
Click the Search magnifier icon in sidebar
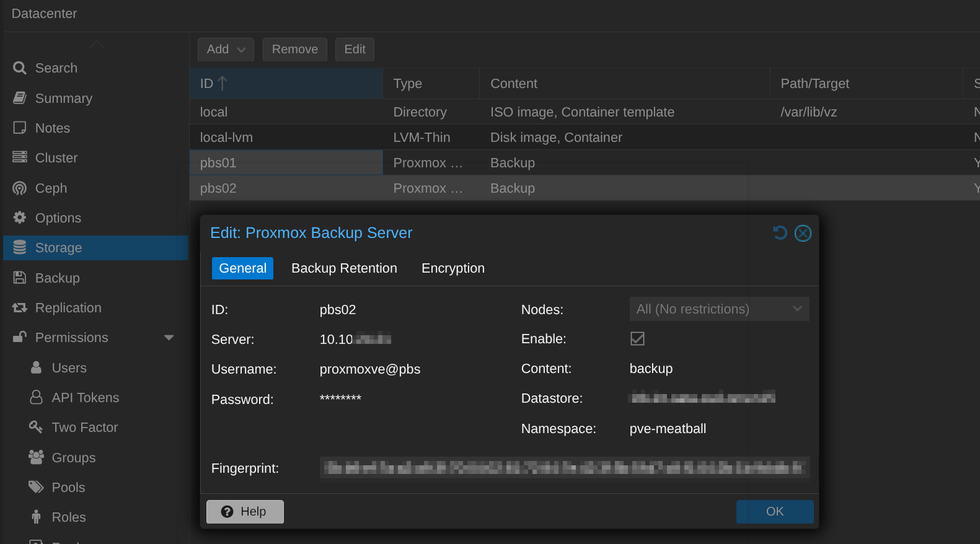pos(20,68)
